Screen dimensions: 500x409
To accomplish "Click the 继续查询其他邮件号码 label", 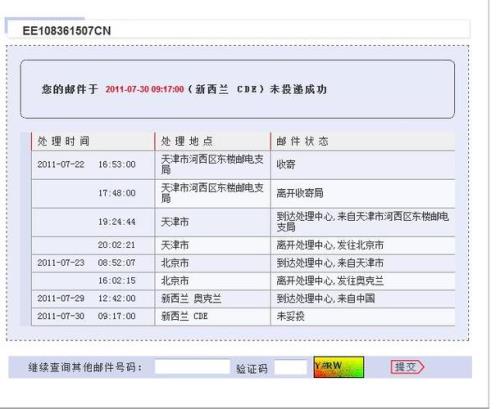I will [x=85, y=367].
